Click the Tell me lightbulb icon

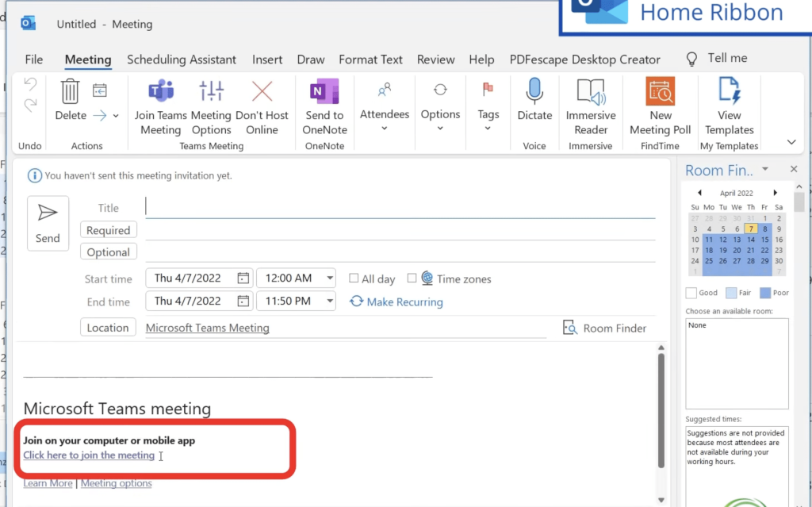(x=691, y=59)
